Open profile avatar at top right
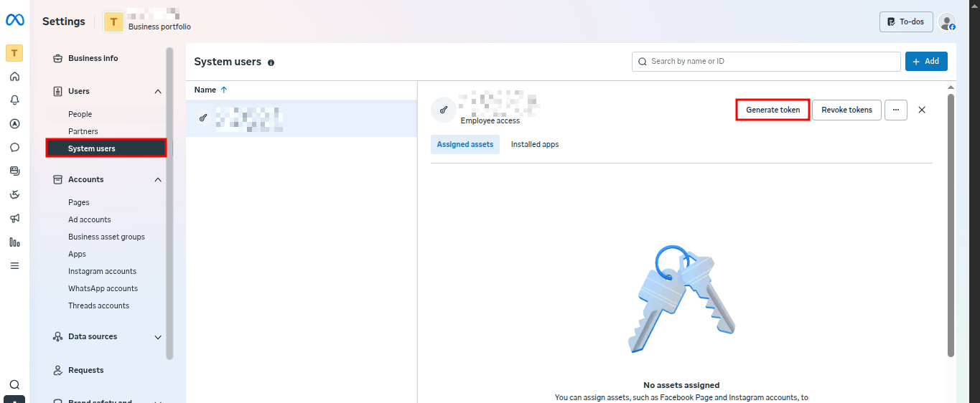This screenshot has height=403, width=980. click(947, 22)
